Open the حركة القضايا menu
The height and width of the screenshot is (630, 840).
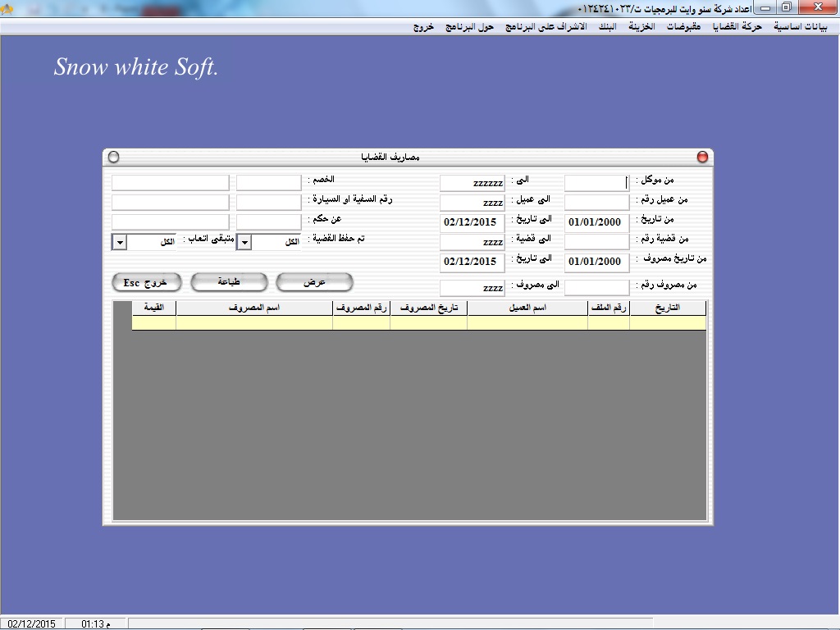739,26
